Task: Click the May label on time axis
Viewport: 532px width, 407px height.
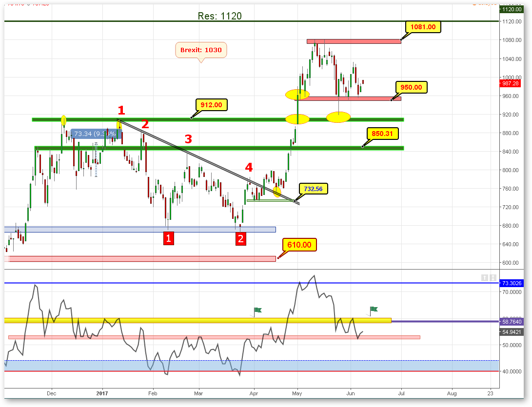Action: (297, 393)
